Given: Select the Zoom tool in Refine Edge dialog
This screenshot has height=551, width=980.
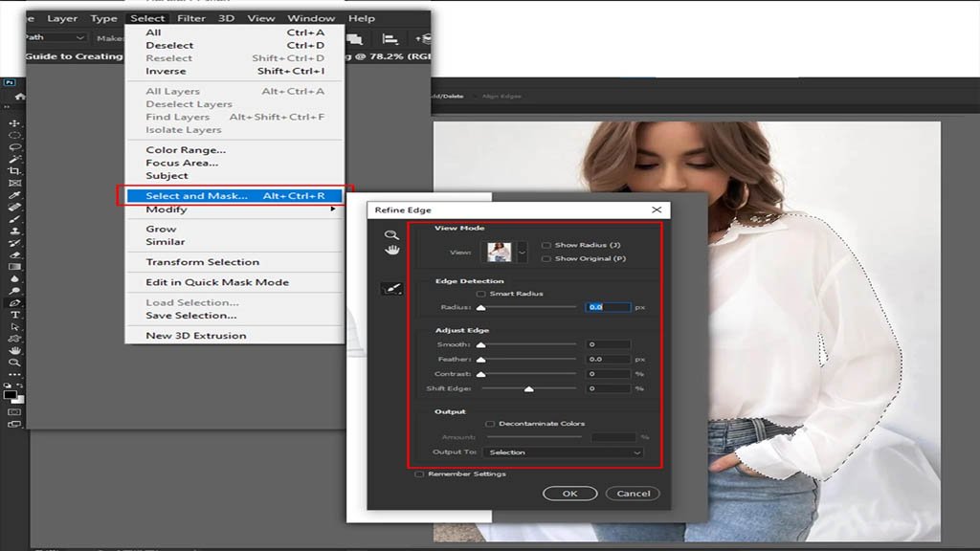Looking at the screenshot, I should tap(391, 234).
